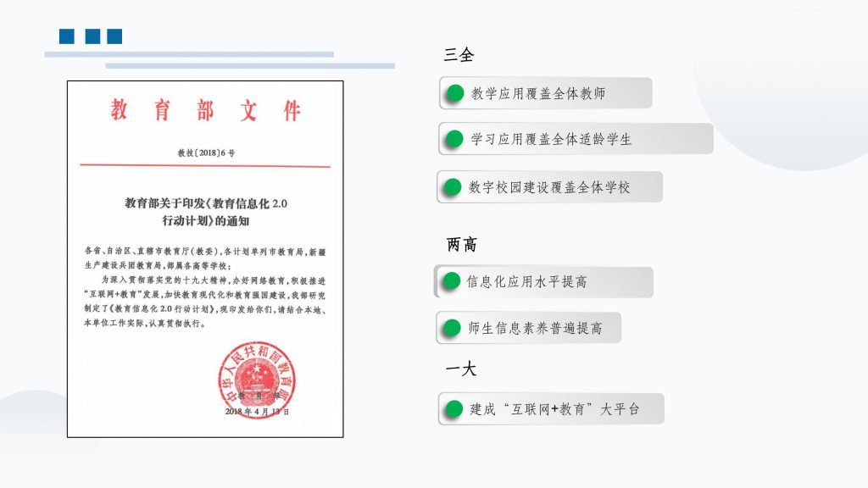
Task: Click the document number 教技[2018]6号
Action: tap(206, 152)
